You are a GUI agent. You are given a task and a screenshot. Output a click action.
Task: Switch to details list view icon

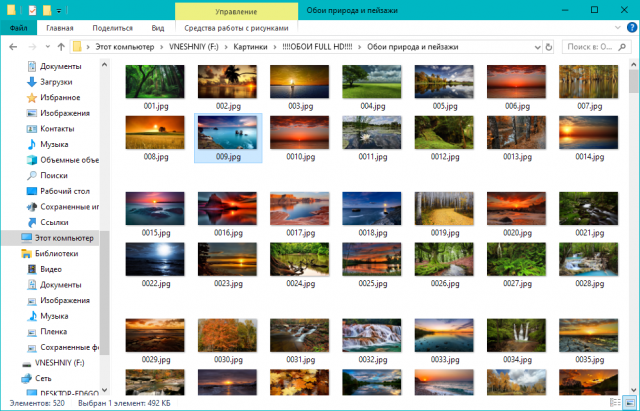tap(615, 402)
